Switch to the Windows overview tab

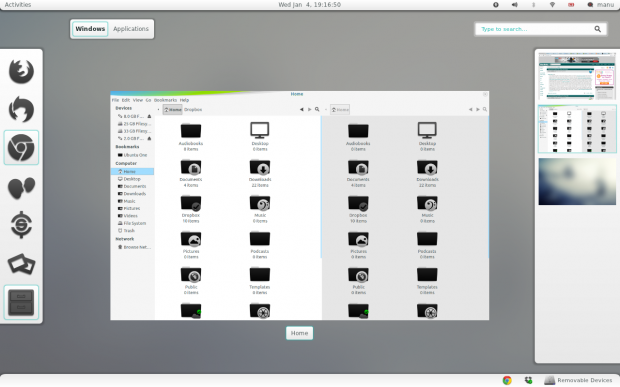point(90,29)
